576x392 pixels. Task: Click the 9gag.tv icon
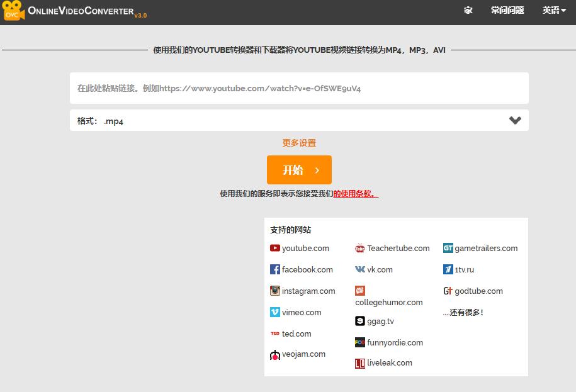click(x=359, y=321)
